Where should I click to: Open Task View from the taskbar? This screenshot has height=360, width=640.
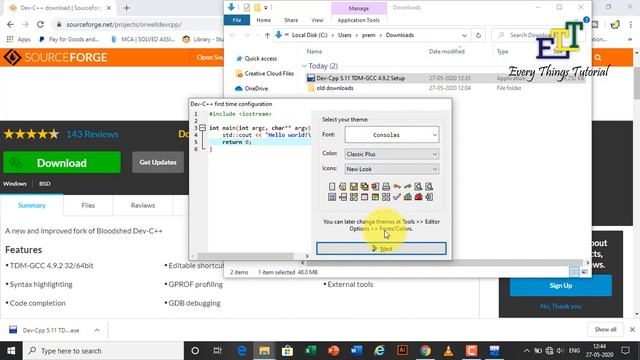[218, 351]
